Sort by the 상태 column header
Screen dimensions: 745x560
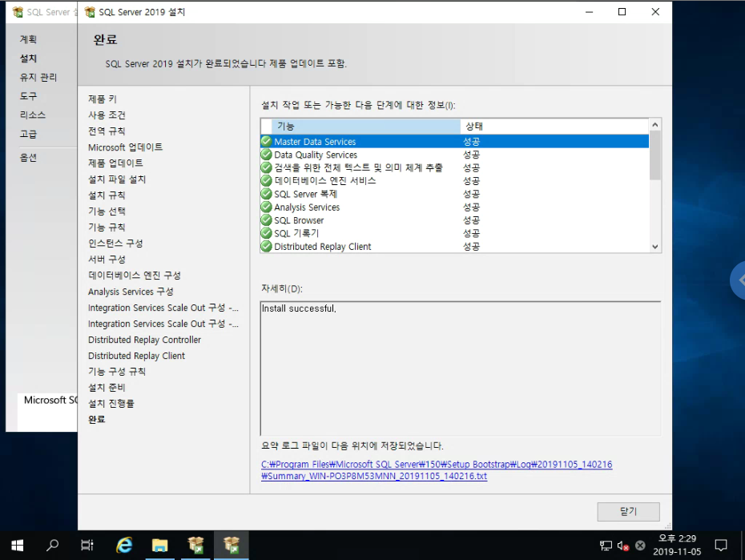tap(554, 126)
